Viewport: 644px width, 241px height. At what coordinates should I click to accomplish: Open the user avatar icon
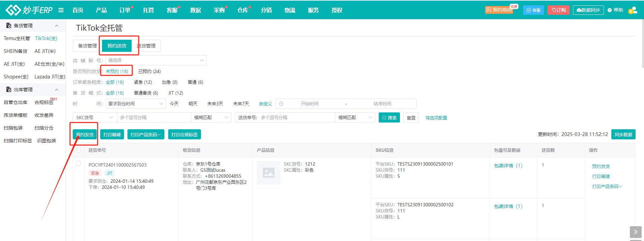pyautogui.click(x=633, y=10)
